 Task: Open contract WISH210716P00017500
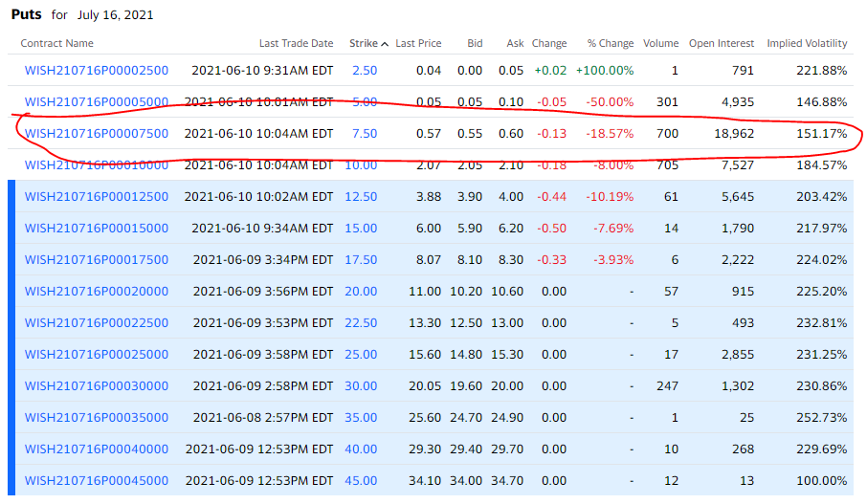click(x=97, y=259)
